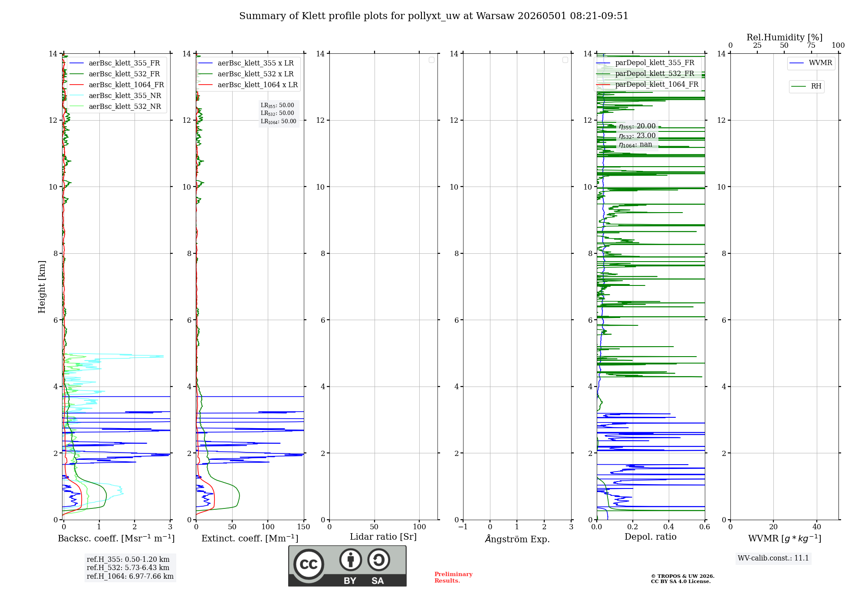This screenshot has height=590, width=868.
Task: Click the CC BY SA 4.0 License text
Action: [x=681, y=581]
